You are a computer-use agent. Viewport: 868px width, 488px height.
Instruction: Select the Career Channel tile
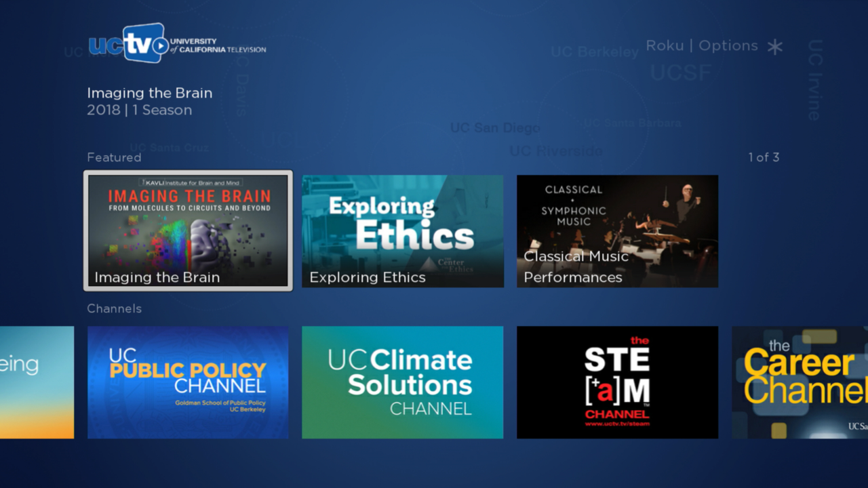pos(800,382)
